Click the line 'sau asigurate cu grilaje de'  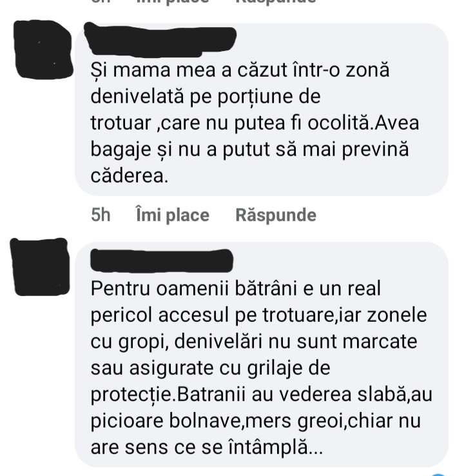pos(211,368)
